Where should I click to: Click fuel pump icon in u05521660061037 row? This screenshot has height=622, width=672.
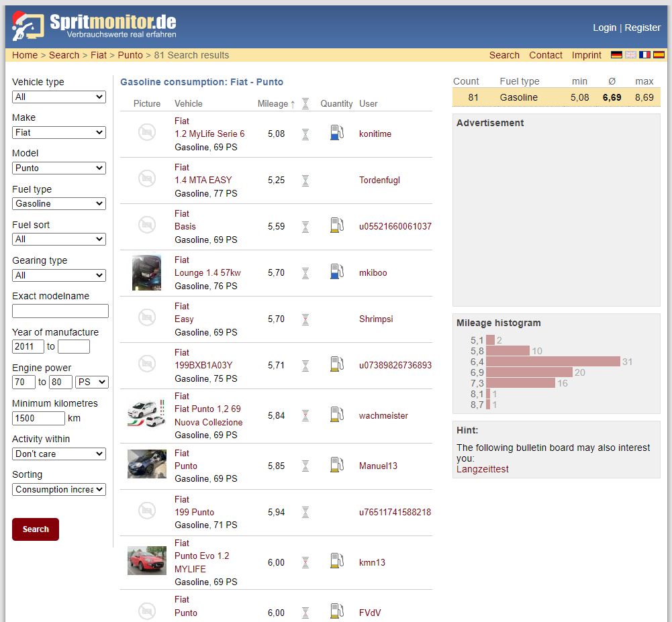point(337,225)
